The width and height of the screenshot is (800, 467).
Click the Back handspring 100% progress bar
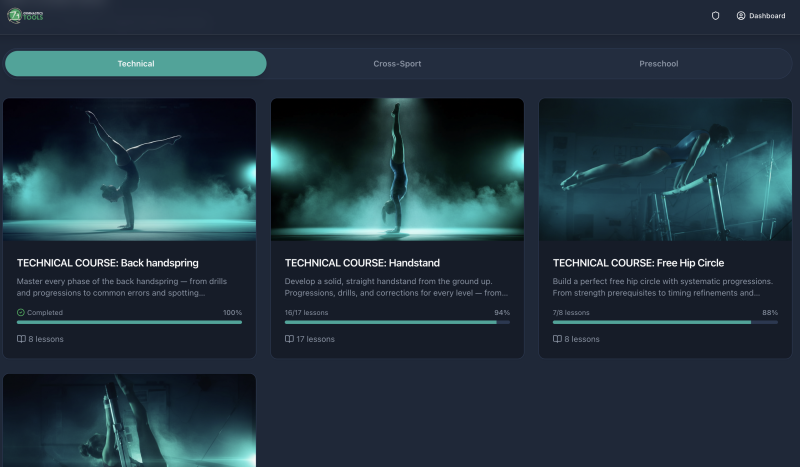(129, 322)
